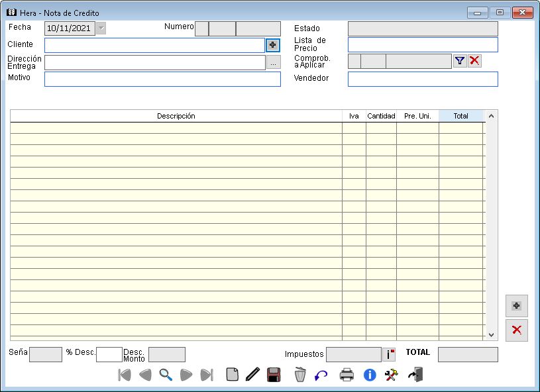This screenshot has height=392, width=540.
Task: Exit the form via door icon
Action: click(x=415, y=375)
